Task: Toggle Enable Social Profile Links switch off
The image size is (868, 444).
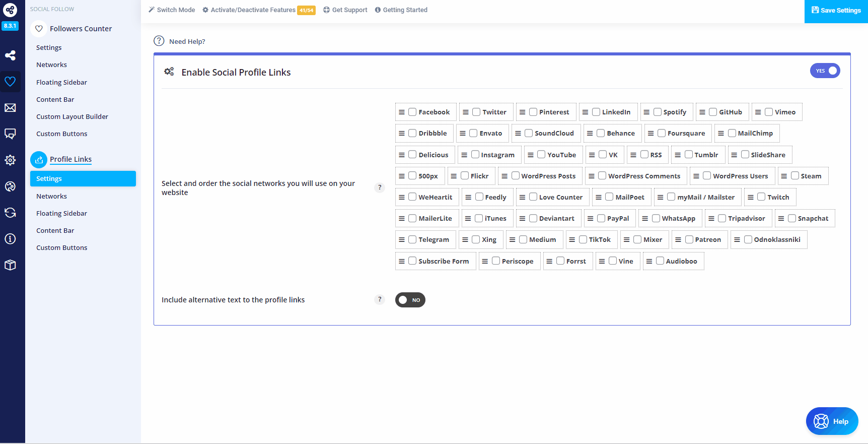Action: point(825,71)
